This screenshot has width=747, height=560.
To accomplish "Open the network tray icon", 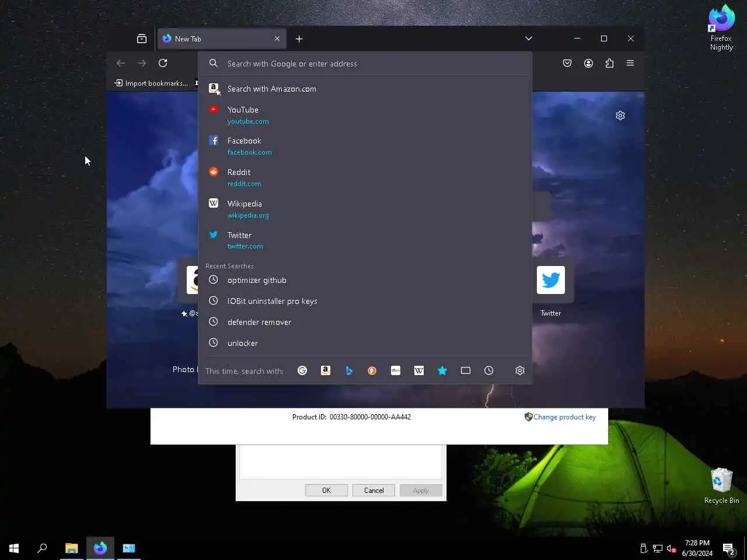I will coord(657,548).
